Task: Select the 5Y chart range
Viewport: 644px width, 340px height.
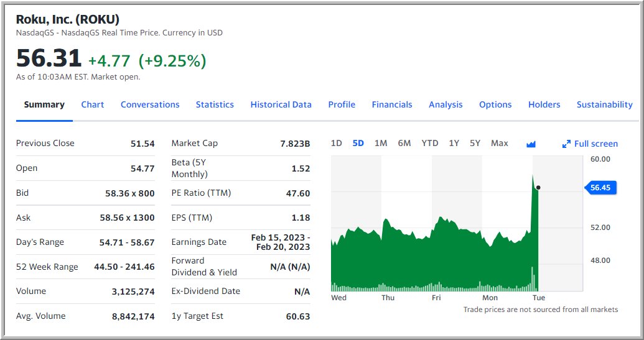Action: [x=475, y=143]
